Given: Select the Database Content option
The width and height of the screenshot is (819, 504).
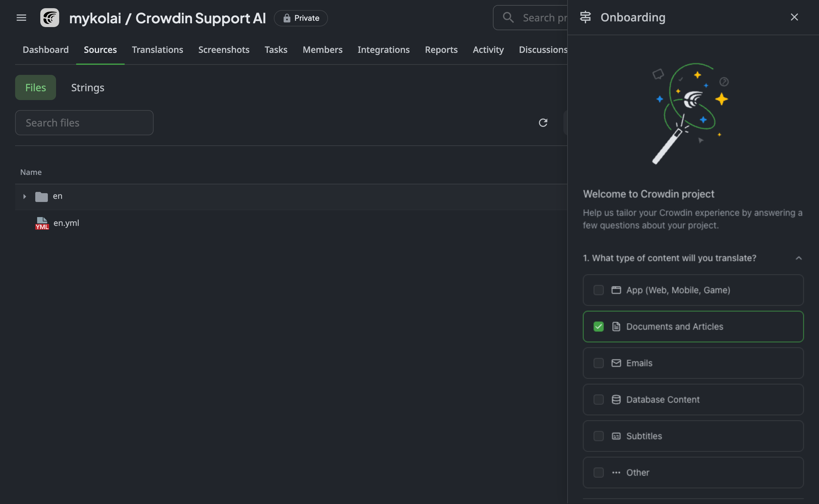Looking at the screenshot, I should [693, 399].
